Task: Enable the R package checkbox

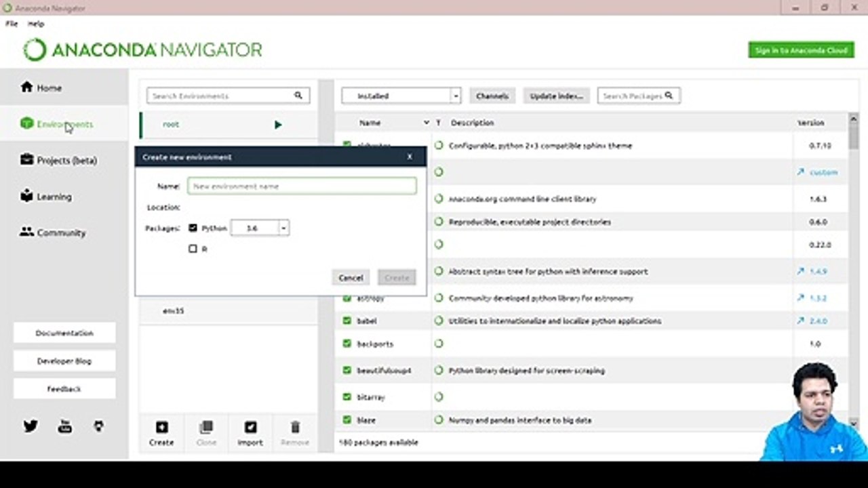Action: coord(193,249)
